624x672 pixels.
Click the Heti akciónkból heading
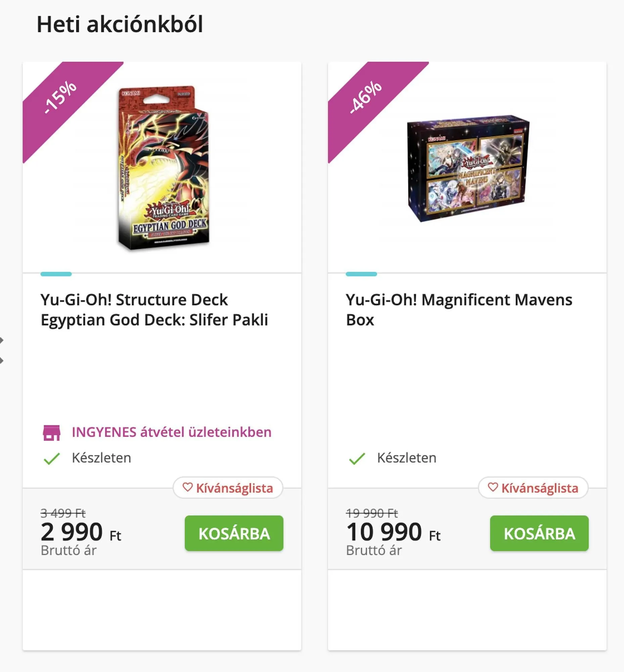(x=120, y=24)
